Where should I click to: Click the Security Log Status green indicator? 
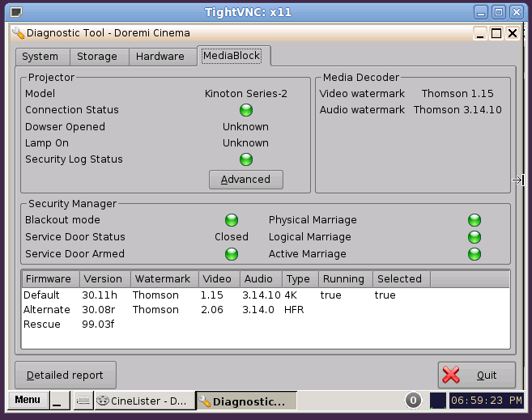click(x=246, y=159)
